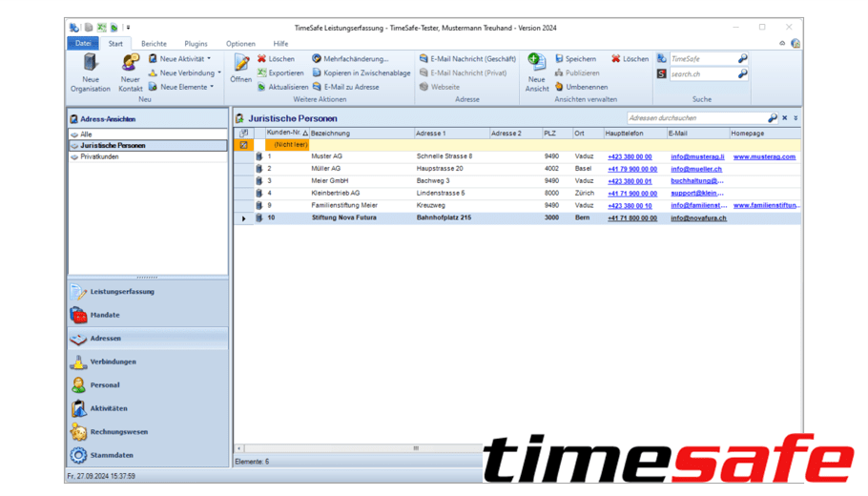This screenshot has width=868, height=496.
Task: Click the Öffnen pencil icon
Action: [x=240, y=64]
